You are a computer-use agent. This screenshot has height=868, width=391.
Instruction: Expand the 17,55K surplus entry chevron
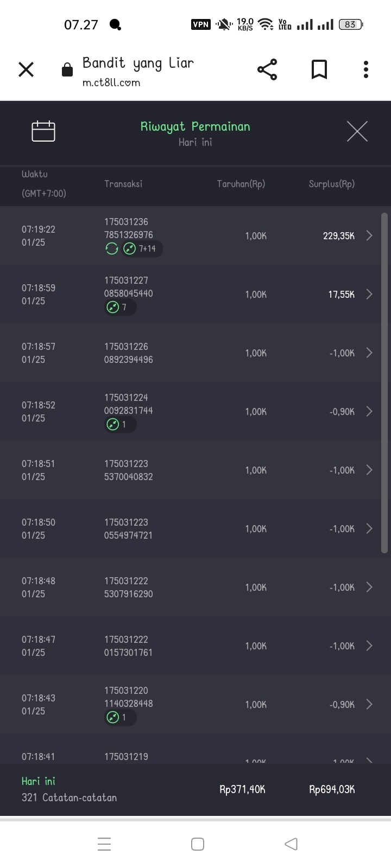pos(369,294)
